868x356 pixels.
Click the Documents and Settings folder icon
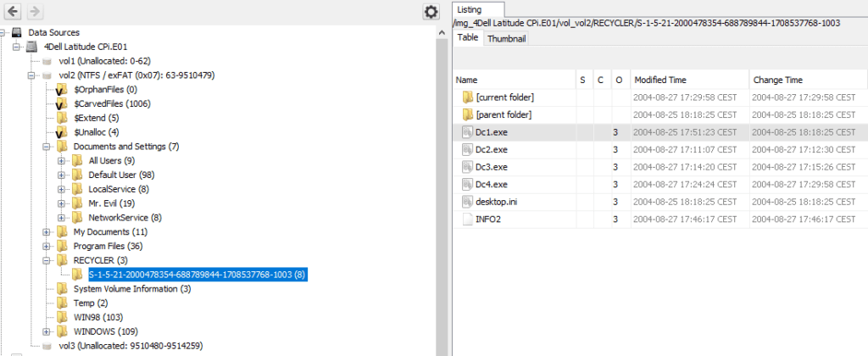61,147
